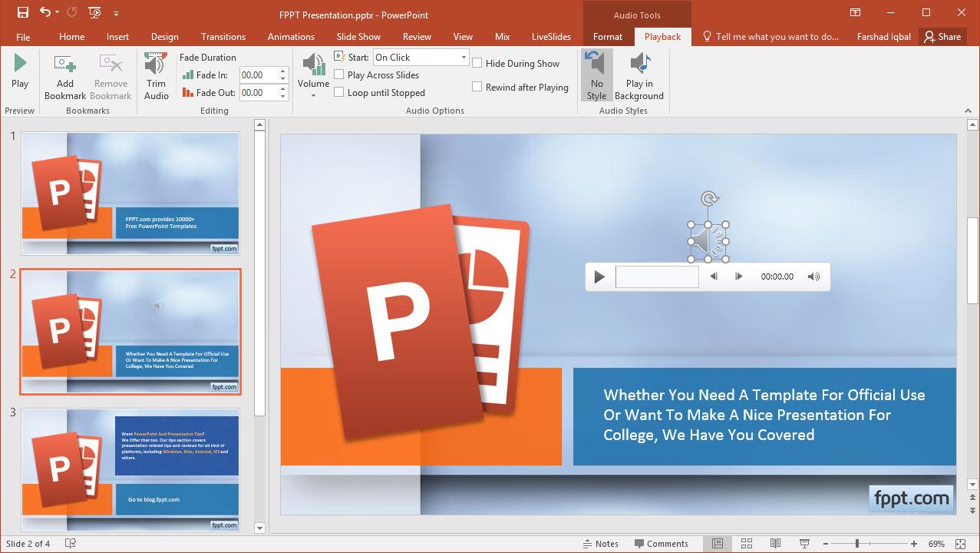
Task: Open Comments pane from status bar
Action: [662, 544]
